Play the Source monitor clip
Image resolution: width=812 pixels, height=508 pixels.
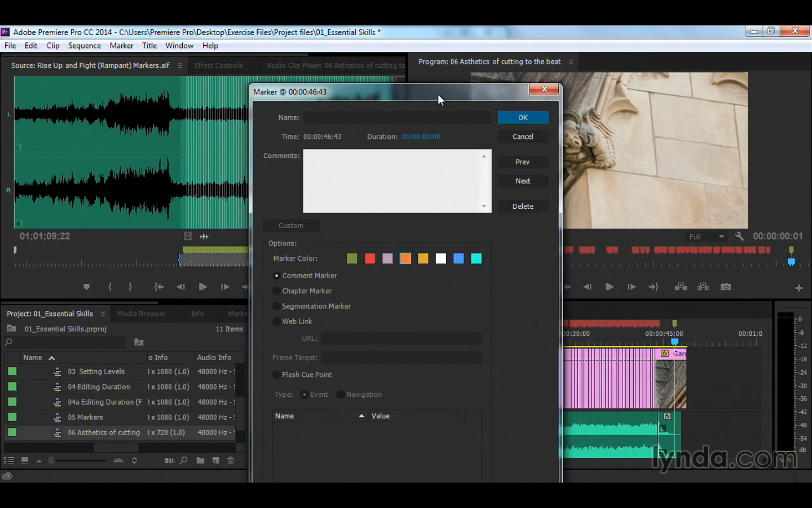(202, 287)
